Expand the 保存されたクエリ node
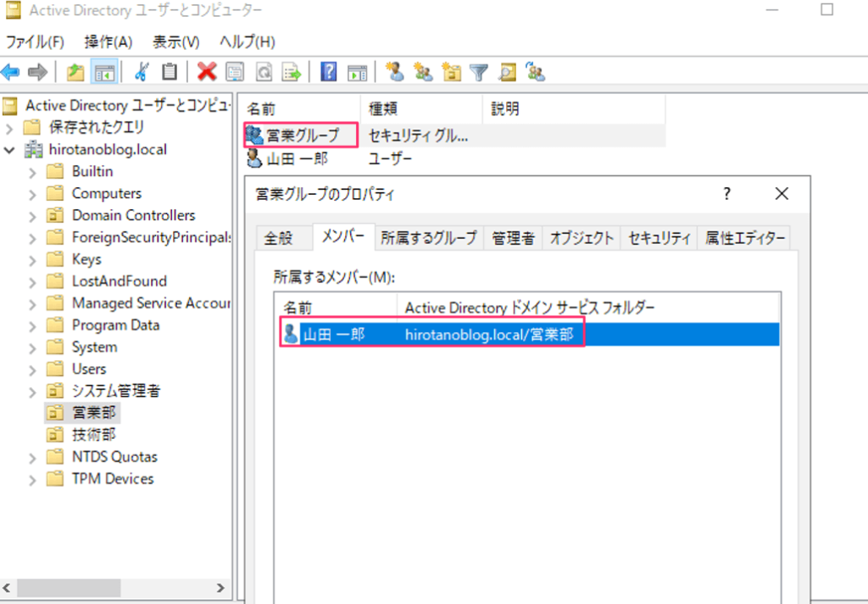This screenshot has height=604, width=868. (x=8, y=128)
